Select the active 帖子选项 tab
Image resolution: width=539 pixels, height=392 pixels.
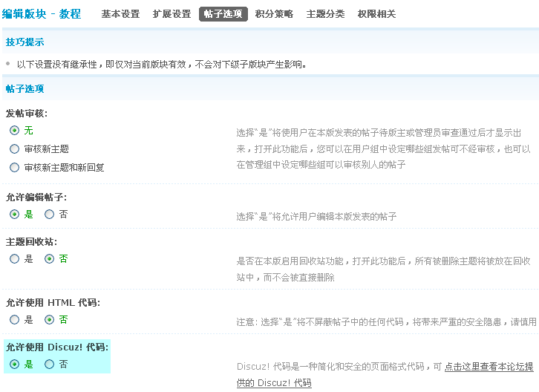pyautogui.click(x=223, y=14)
